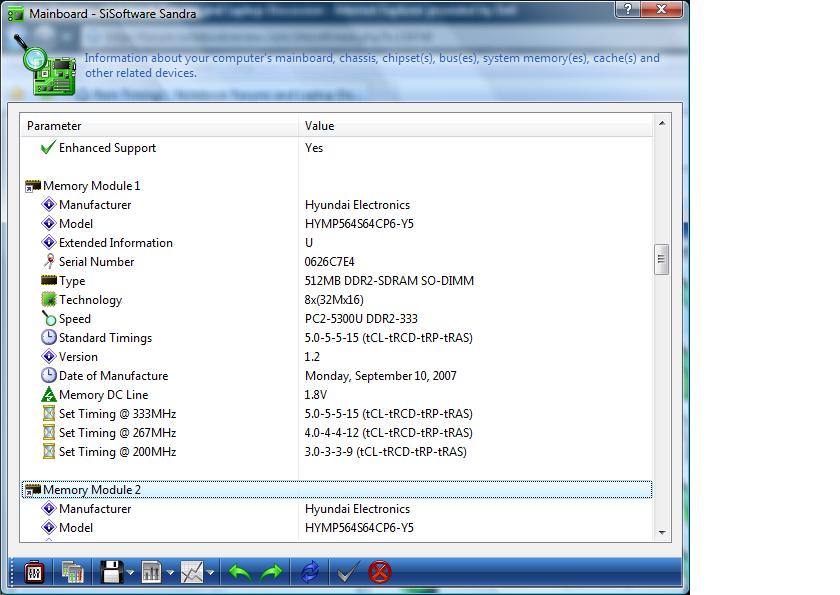Click the memory chip icon beside Type

(49, 280)
